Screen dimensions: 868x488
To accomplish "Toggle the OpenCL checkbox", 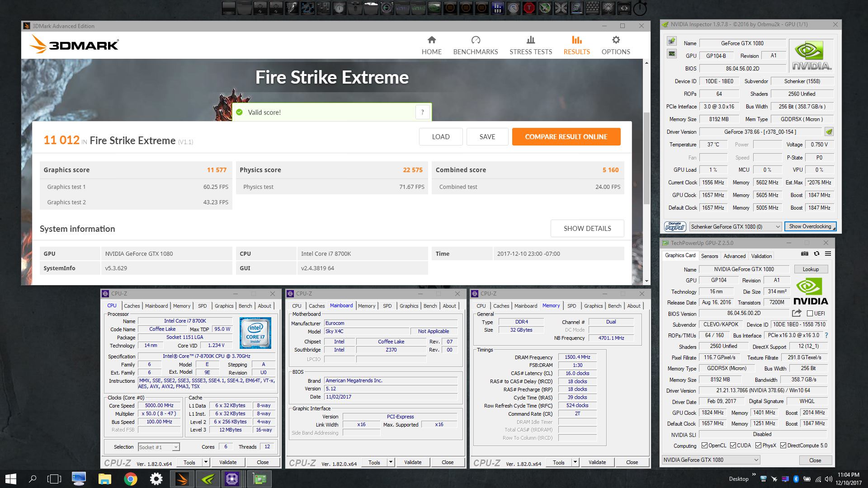I will (704, 446).
